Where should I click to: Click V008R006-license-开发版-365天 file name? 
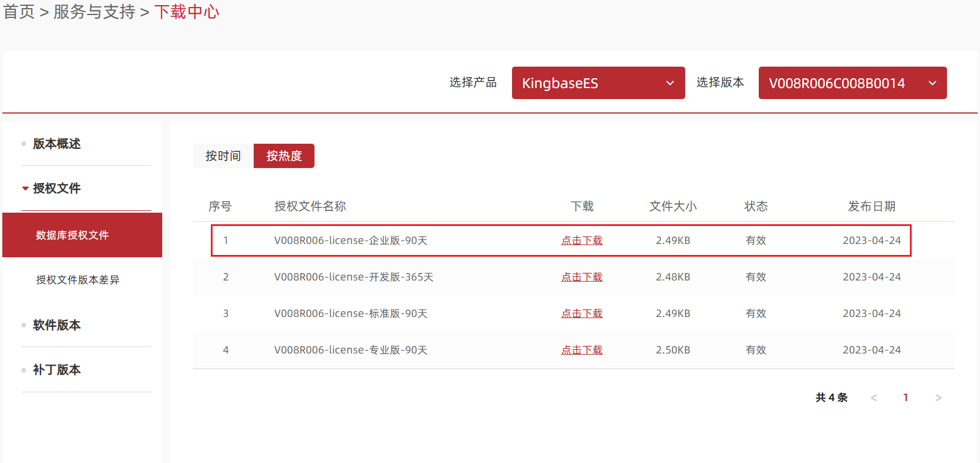[x=354, y=277]
